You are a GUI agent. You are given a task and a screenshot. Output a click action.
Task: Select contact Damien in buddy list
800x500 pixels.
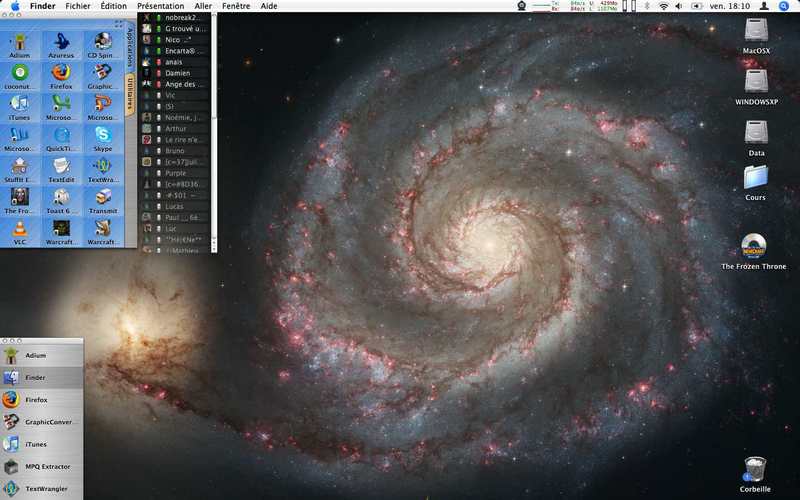(x=177, y=73)
